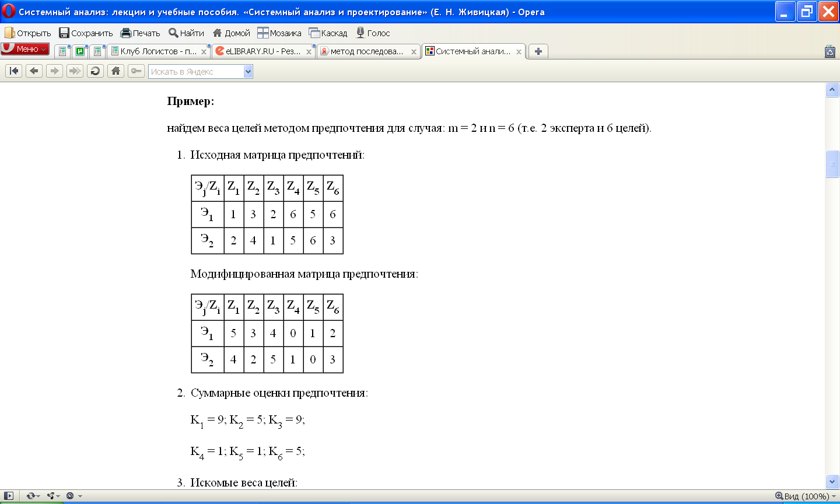Screen dimensions: 840x504
Task: Click the password wand key icon
Action: (x=136, y=71)
